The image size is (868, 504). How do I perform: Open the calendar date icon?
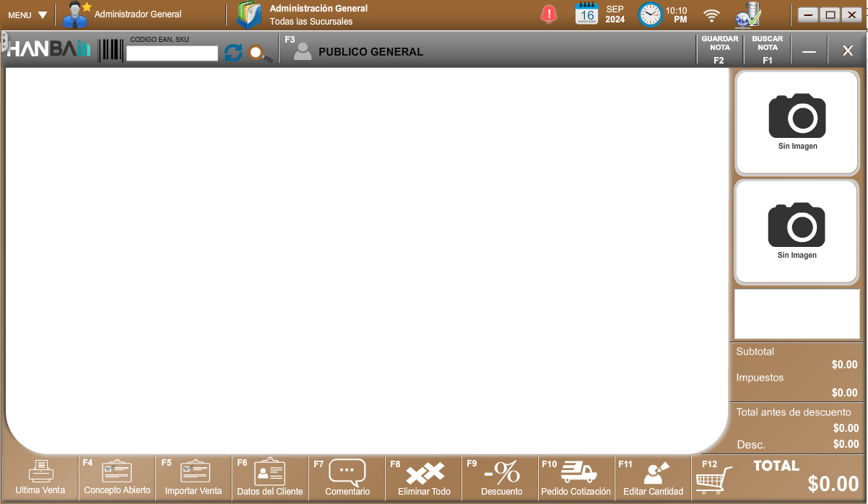586,14
